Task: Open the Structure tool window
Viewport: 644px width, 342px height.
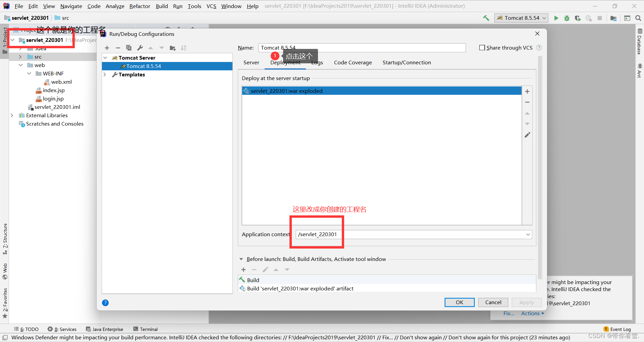Action: (5, 239)
